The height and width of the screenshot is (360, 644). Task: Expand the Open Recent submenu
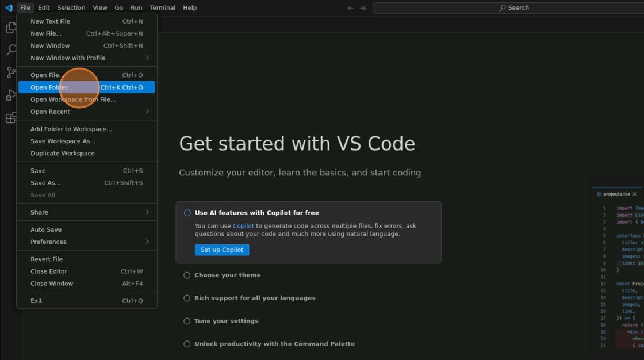[87, 112]
